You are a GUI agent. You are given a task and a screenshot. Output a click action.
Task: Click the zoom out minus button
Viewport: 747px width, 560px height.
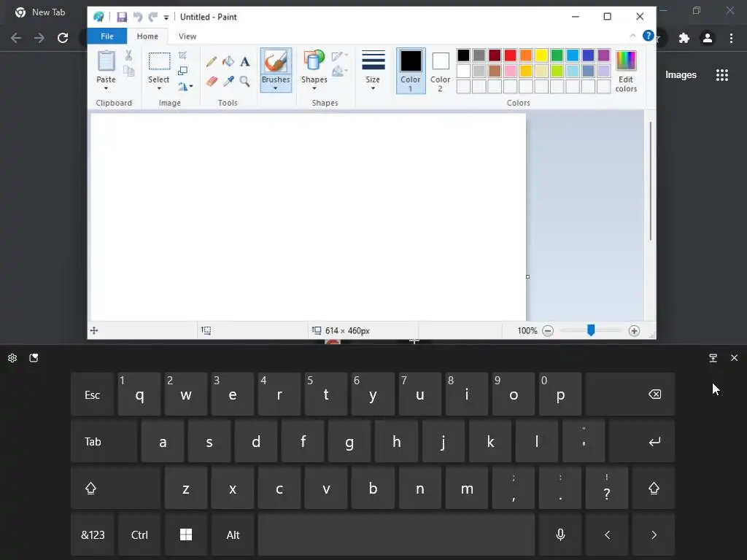(548, 331)
